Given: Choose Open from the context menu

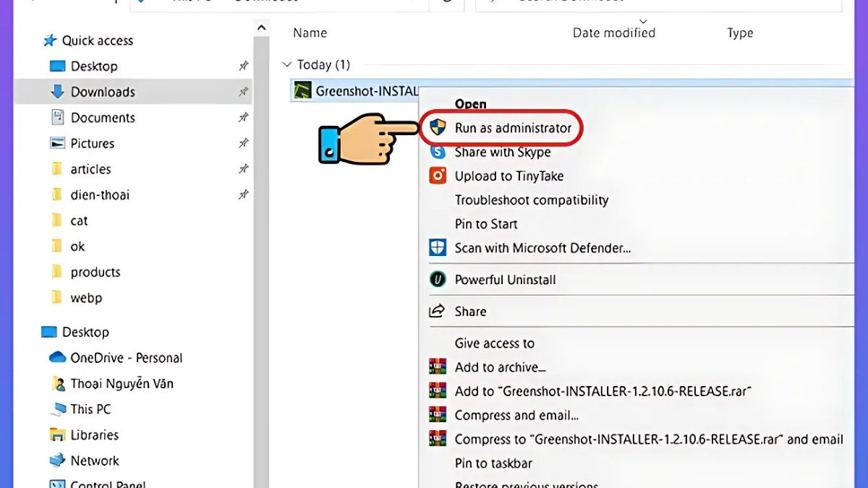Looking at the screenshot, I should point(470,104).
